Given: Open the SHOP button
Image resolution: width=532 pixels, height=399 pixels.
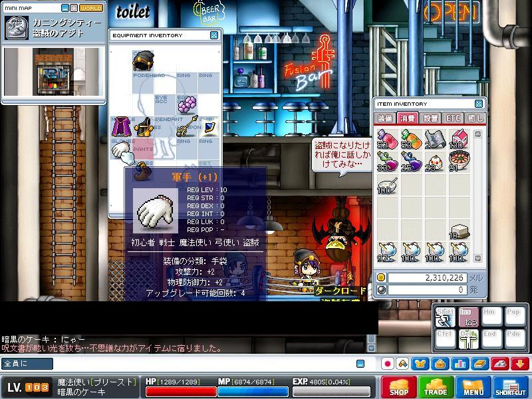Looking at the screenshot, I should (x=398, y=387).
